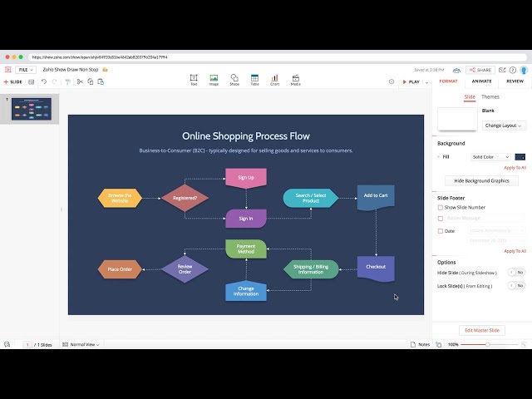
Task: Click the dark blue fill color swatch
Action: pyautogui.click(x=520, y=156)
